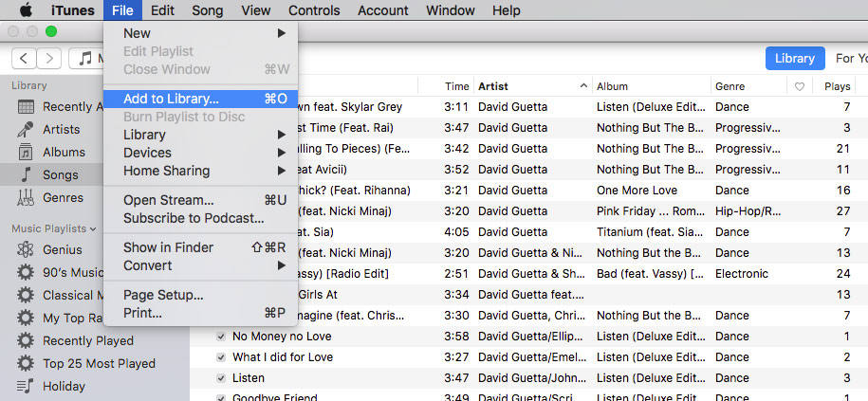
Task: Sort by the Artist column header
Action: click(x=532, y=86)
